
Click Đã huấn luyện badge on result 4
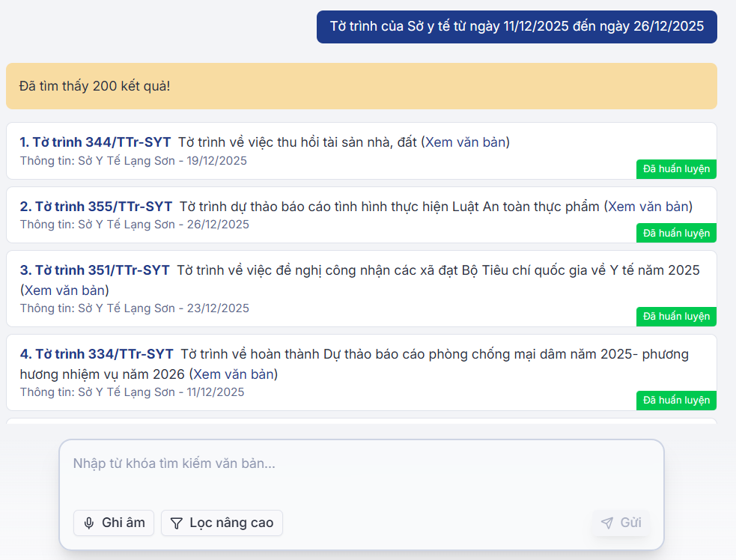pyautogui.click(x=676, y=401)
